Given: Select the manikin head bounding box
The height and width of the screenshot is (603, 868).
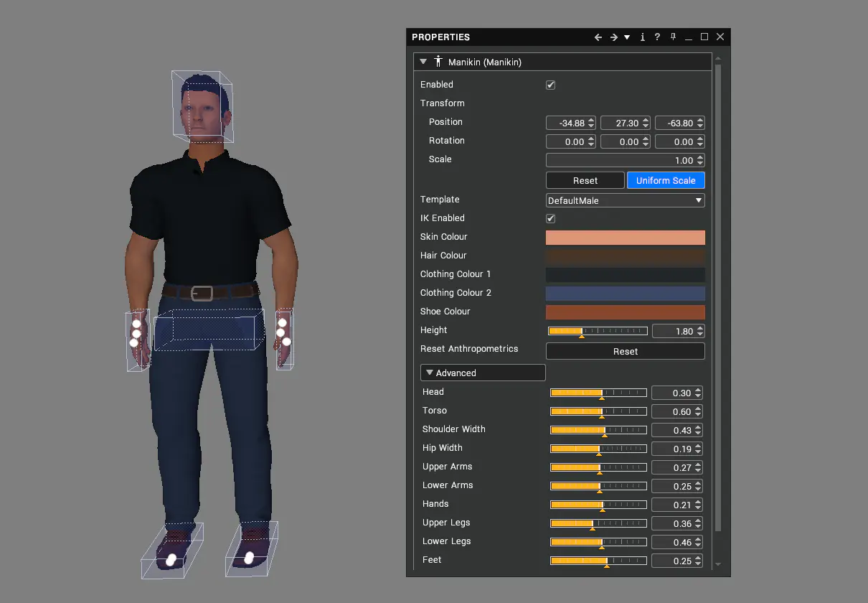Looking at the screenshot, I should click(x=202, y=106).
